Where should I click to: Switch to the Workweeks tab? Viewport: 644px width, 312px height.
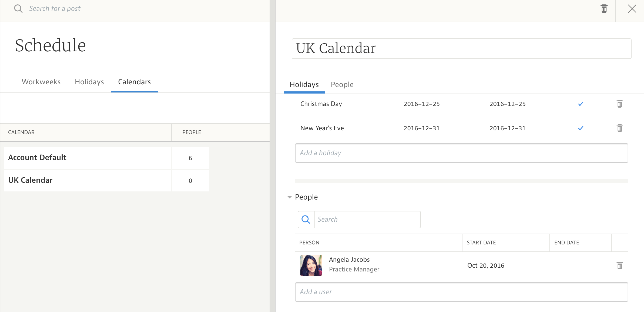coord(41,82)
